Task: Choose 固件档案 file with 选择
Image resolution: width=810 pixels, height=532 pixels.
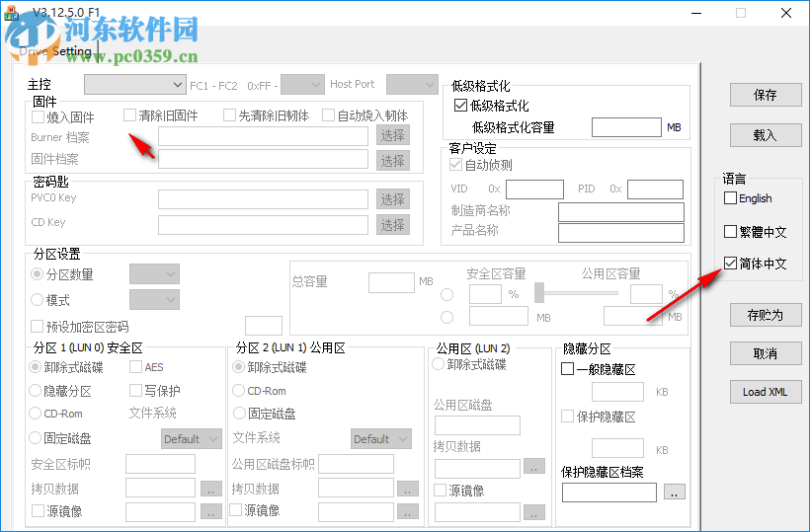Action: click(392, 161)
